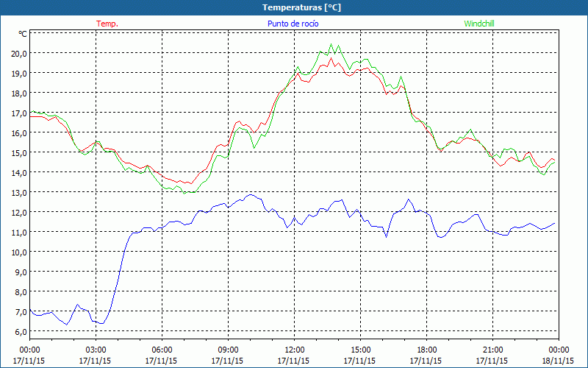The image size is (588, 368).
Task: Click the '13,0' y-axis value
Action: pyautogui.click(x=19, y=193)
